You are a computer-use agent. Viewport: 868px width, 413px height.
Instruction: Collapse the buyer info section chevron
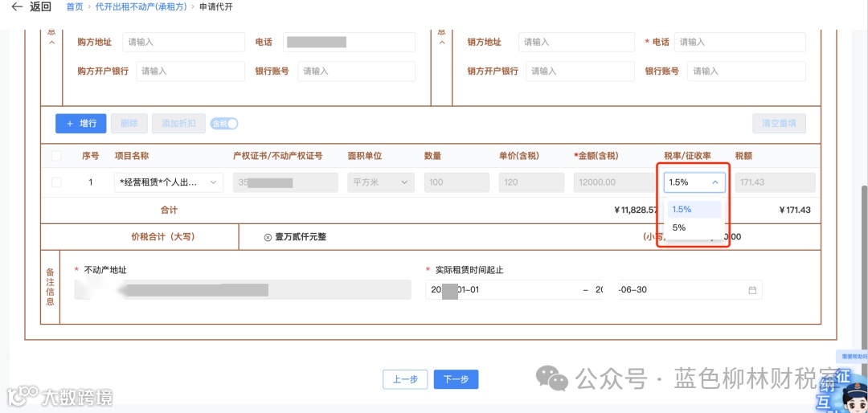(52, 43)
